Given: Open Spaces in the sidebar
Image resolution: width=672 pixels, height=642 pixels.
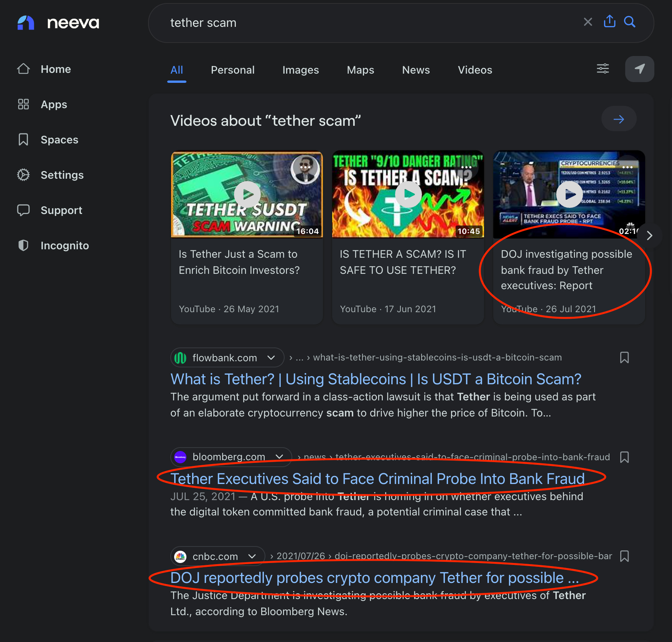Looking at the screenshot, I should click(x=48, y=140).
